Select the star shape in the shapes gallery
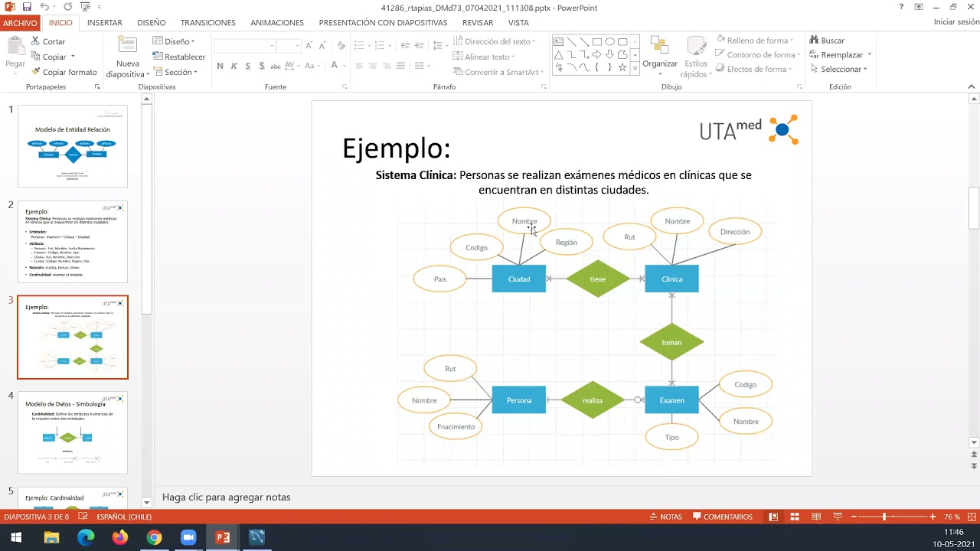This screenshot has height=551, width=980. (x=622, y=67)
